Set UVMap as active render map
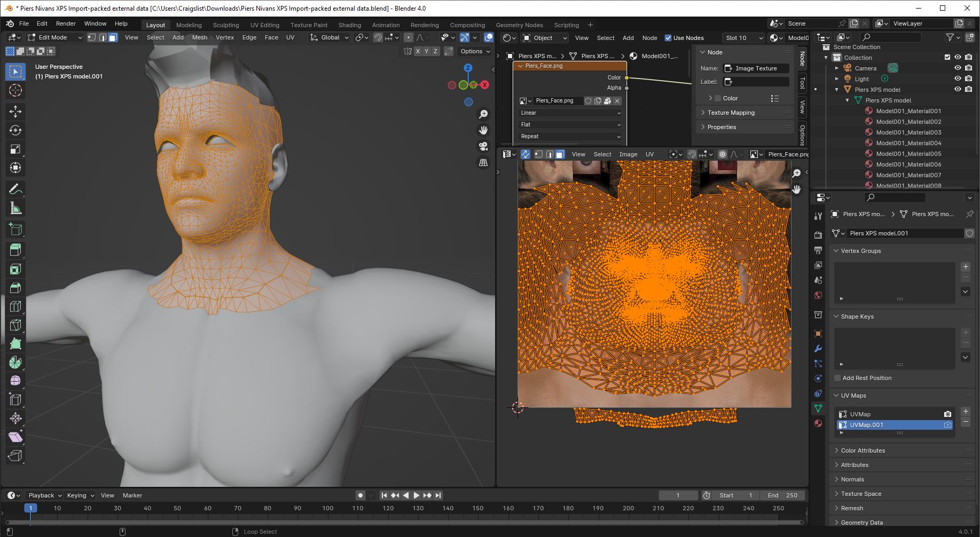This screenshot has height=537, width=980. pos(947,414)
